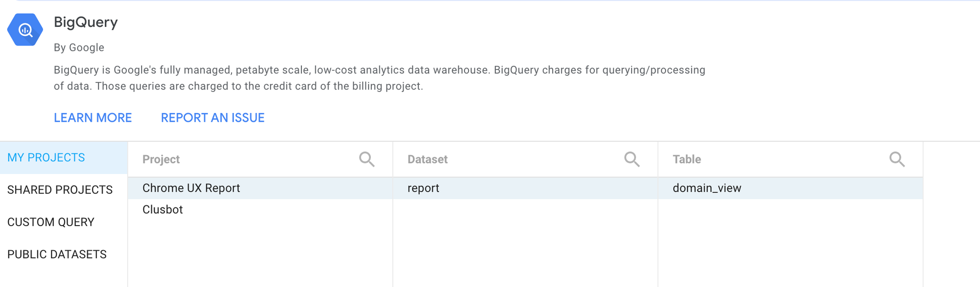Click the Project column header
Screen dimensions: 980x287
coord(161,160)
